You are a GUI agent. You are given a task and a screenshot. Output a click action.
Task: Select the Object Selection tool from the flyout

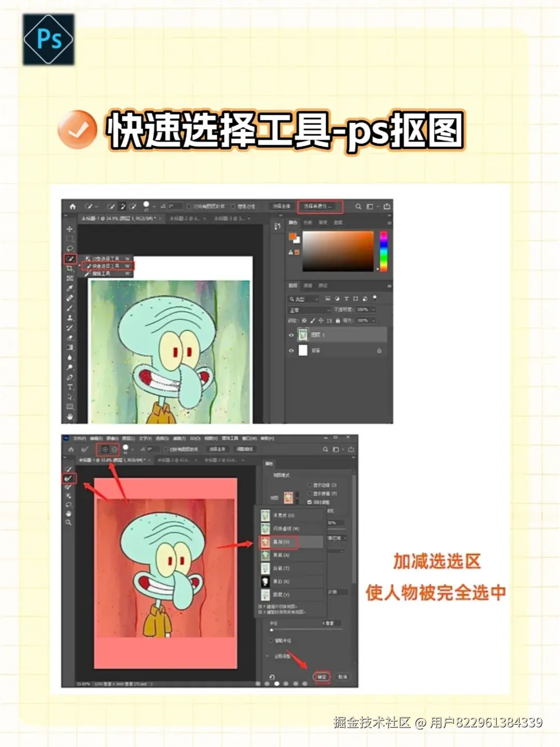coord(107,259)
